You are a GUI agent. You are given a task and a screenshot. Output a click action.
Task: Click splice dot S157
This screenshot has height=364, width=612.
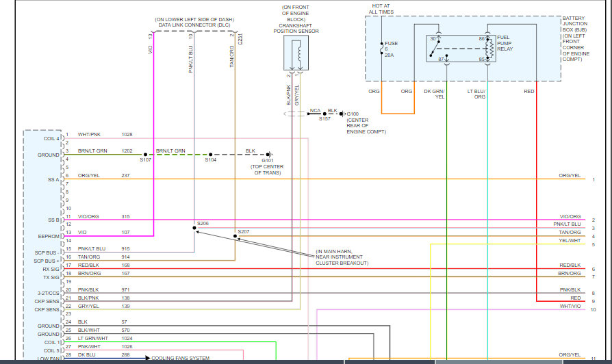tap(324, 114)
